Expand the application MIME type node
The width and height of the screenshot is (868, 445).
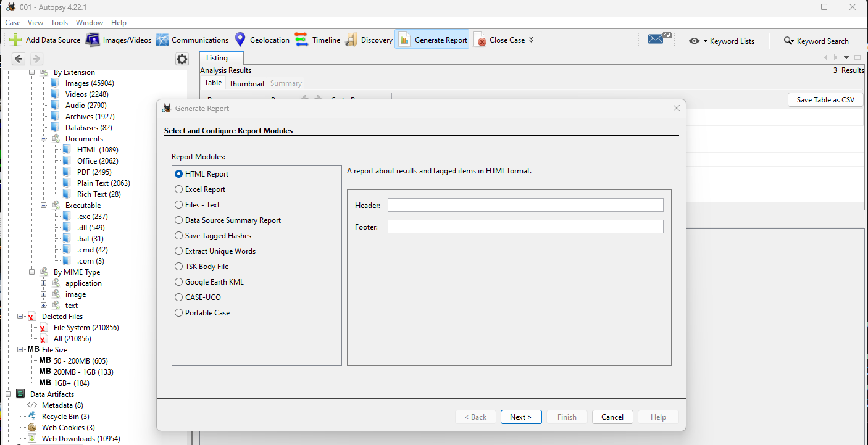click(44, 283)
